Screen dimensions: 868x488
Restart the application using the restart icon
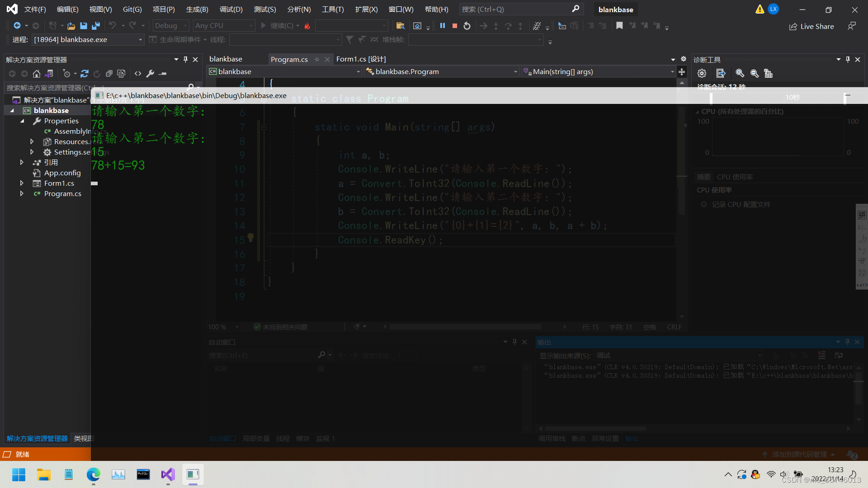467,26
